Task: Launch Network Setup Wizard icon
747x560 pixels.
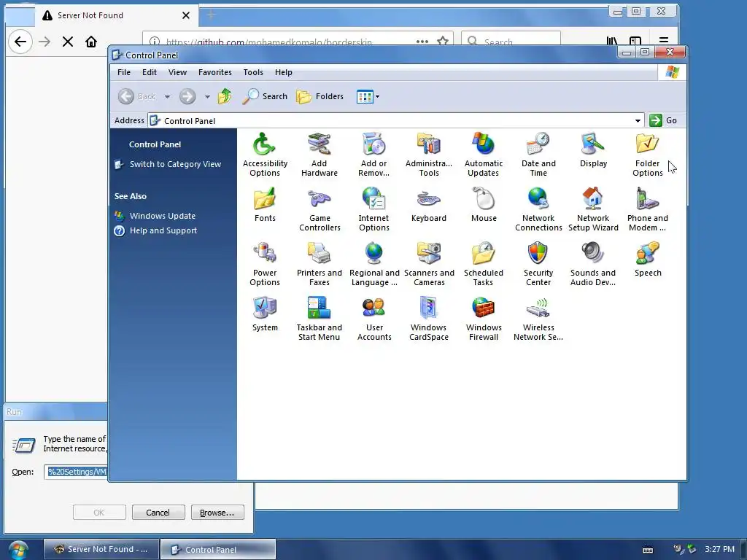Action: [x=593, y=209]
